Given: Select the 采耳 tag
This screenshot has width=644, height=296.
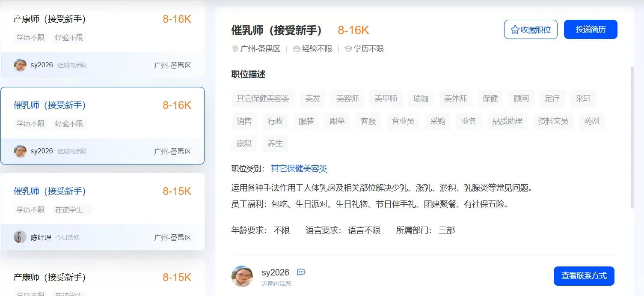Looking at the screenshot, I should coord(583,99).
